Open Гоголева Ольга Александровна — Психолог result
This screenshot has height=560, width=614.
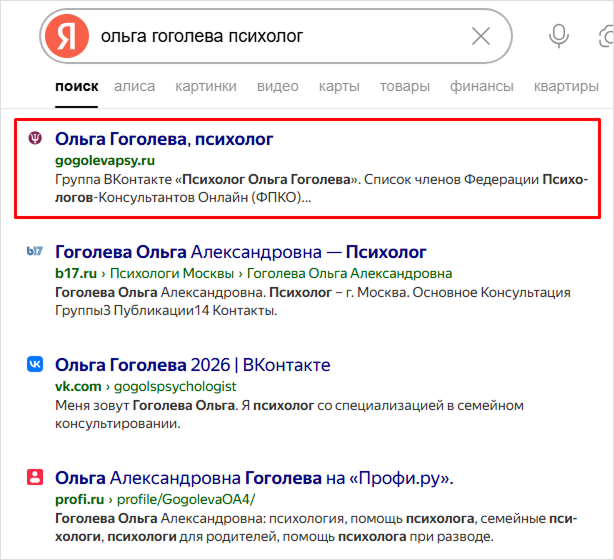coord(240,252)
